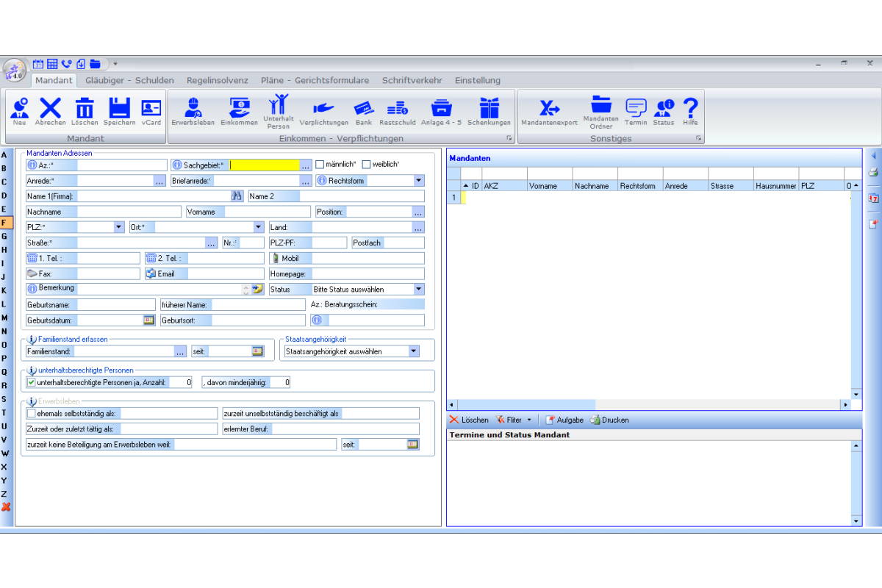This screenshot has height=588, width=882.
Task: Open the Verpflichtungen icon
Action: (323, 112)
